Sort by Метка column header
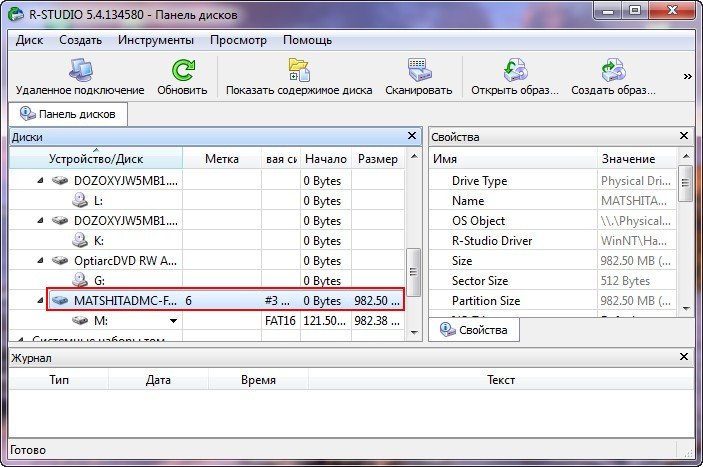 pos(222,159)
